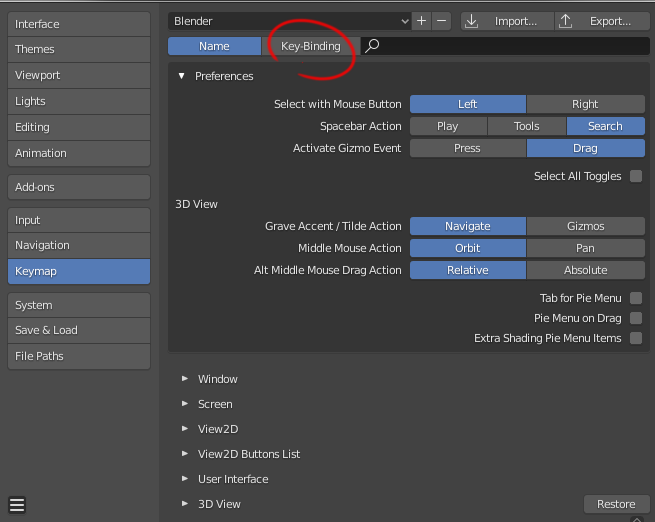The image size is (655, 522).
Task: Open the Themes preferences tab
Action: click(79, 49)
